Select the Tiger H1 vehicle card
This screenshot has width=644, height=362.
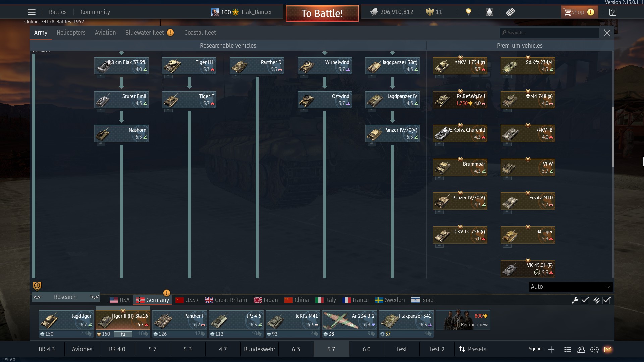(x=189, y=66)
